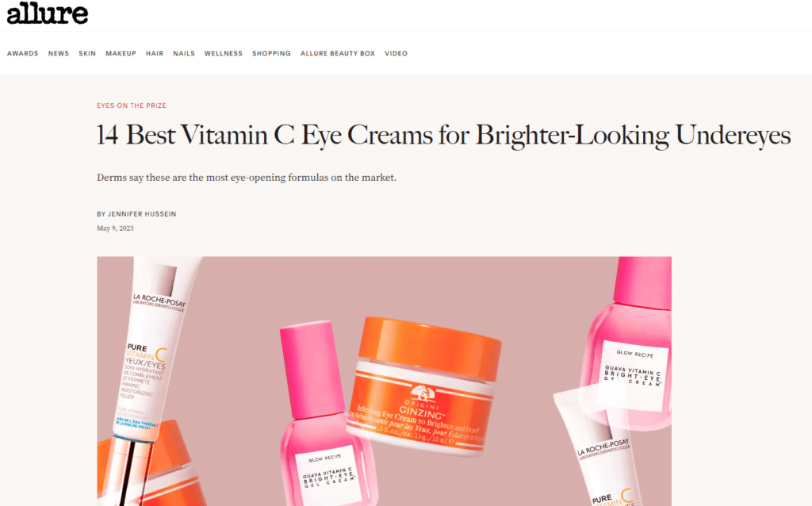Click the article subtitle about derms

pyautogui.click(x=247, y=178)
